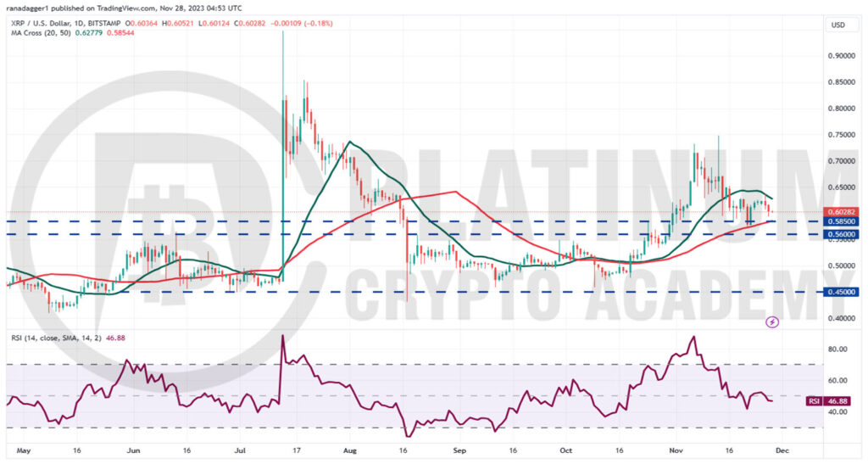Click the change value -0.00109 (-0.18%)
Image resolution: width=868 pixels, height=464 pixels.
click(x=303, y=23)
